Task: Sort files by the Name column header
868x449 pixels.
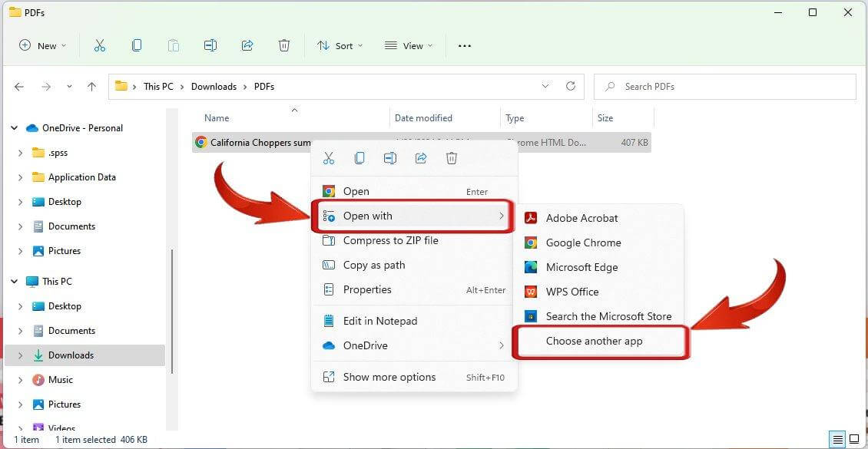Action: 216,117
